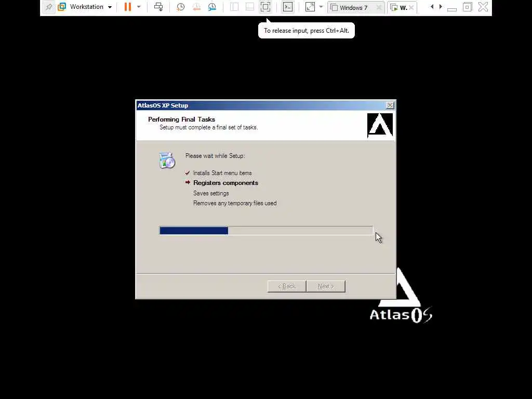Open the snapshot manager icon
The image size is (532, 399).
point(212,7)
